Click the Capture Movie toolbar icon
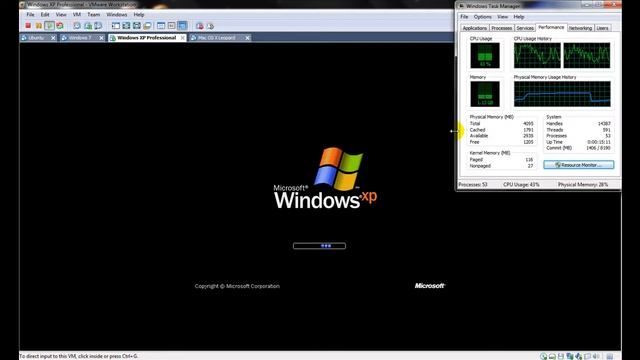The width and height of the screenshot is (640, 360). (210, 26)
